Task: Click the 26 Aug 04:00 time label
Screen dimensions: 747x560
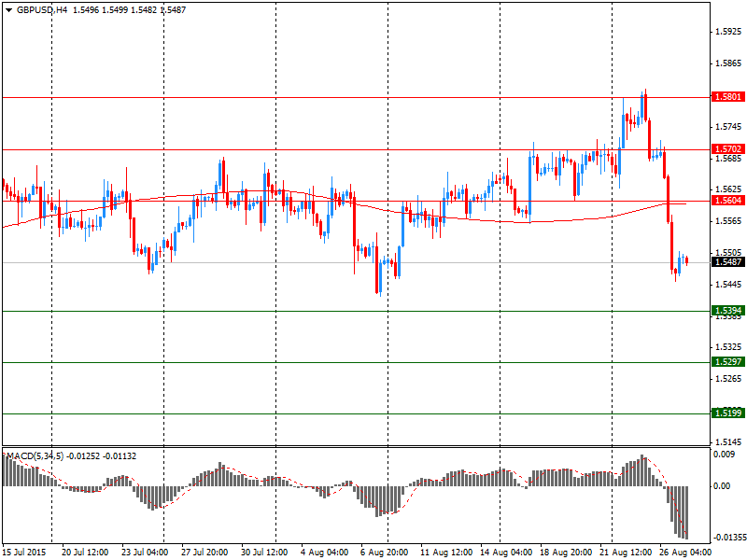Action: coord(686,553)
